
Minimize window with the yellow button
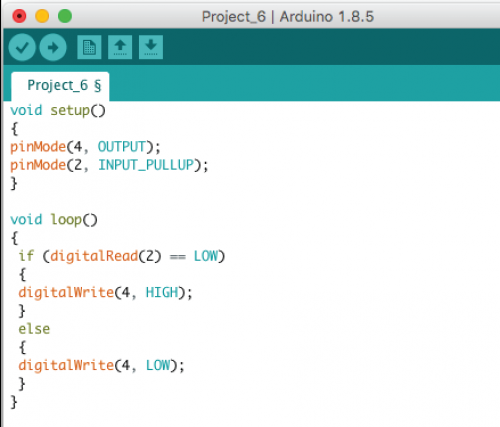pos(42,16)
